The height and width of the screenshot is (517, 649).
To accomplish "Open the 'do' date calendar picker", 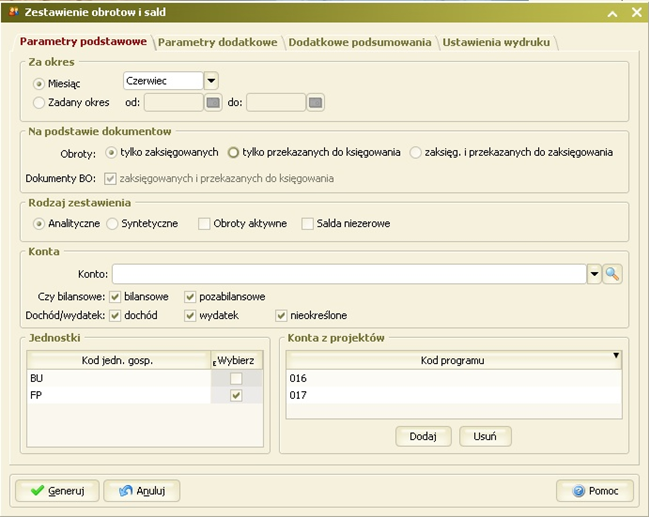I will (x=315, y=102).
